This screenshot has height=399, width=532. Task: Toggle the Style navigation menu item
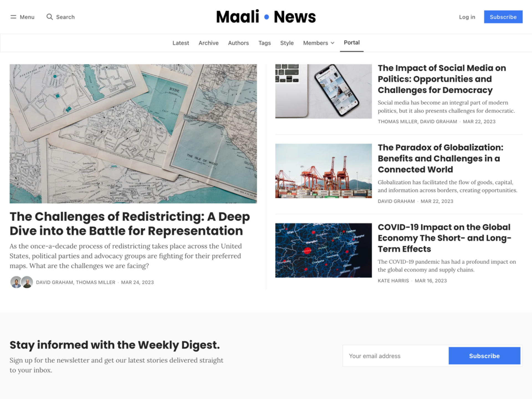pos(287,42)
